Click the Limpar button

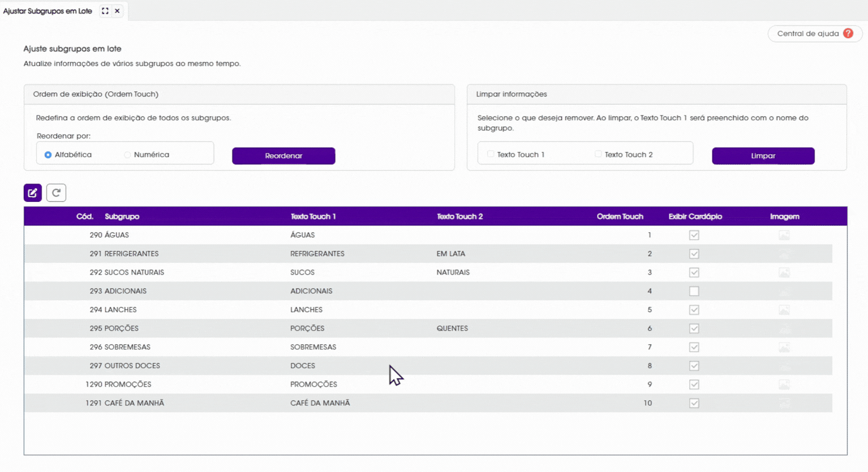pyautogui.click(x=763, y=156)
